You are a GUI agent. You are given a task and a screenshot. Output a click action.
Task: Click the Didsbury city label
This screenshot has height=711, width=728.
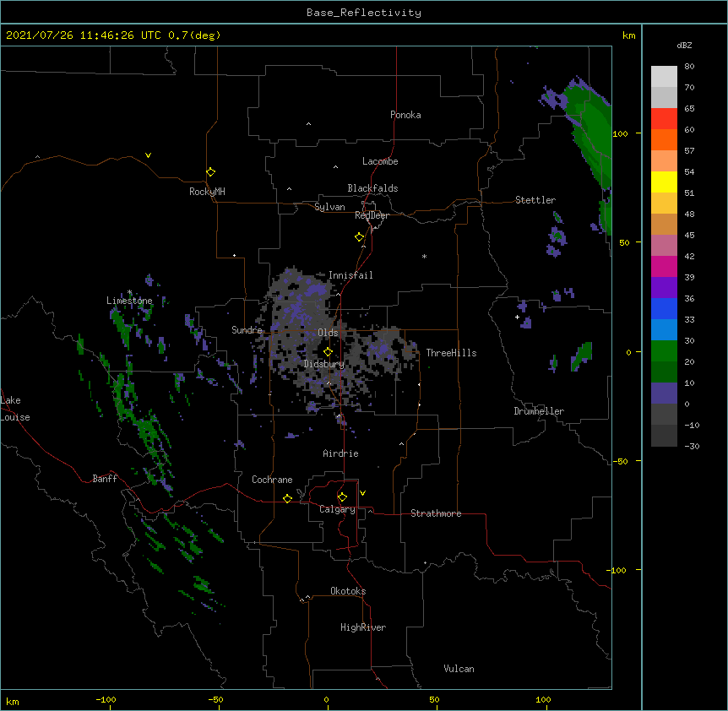coord(324,364)
